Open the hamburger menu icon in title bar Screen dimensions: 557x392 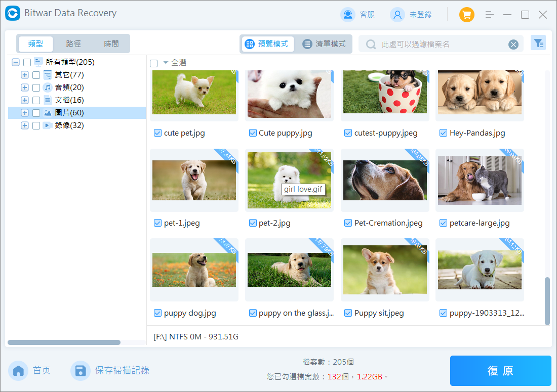(489, 15)
